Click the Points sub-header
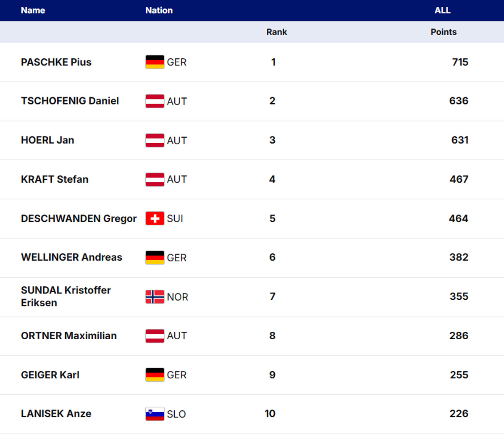Viewport: 504px width, 435px height. tap(444, 32)
